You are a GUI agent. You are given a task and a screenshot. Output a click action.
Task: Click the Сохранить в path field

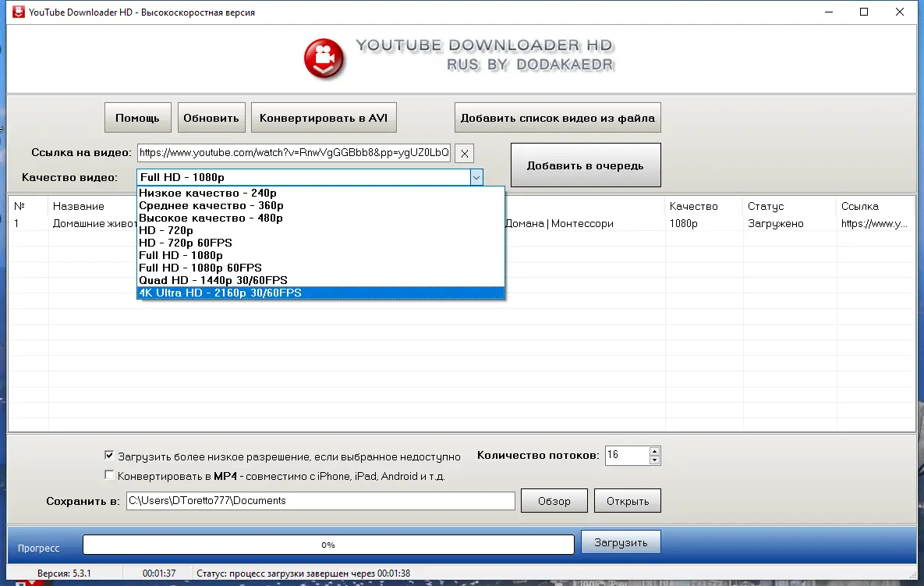coord(320,500)
